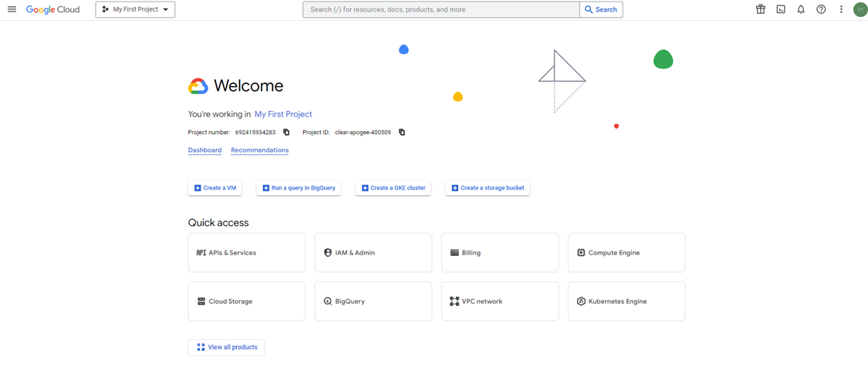Viewport: 868px width, 387px height.
Task: Click the project number 692415934283
Action: [255, 133]
